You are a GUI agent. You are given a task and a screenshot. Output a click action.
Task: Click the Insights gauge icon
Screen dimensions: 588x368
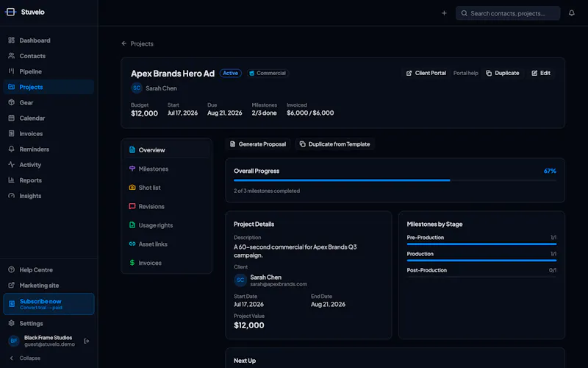tap(12, 196)
